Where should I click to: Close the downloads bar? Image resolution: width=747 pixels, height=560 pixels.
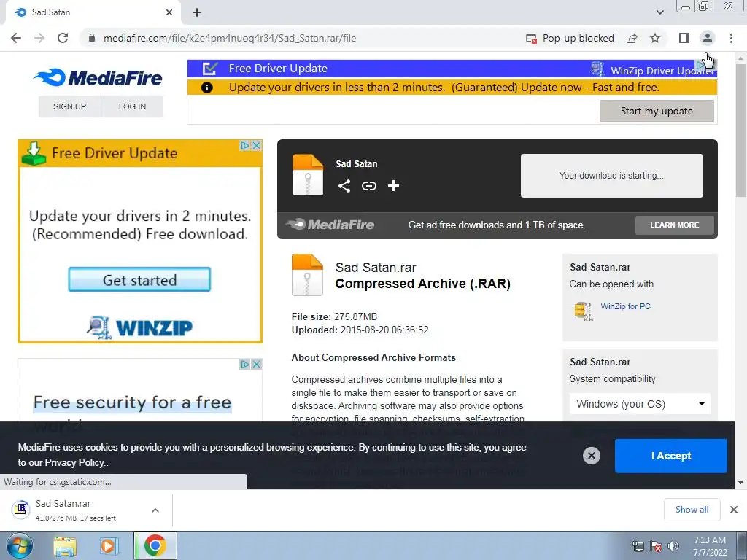[x=734, y=510]
